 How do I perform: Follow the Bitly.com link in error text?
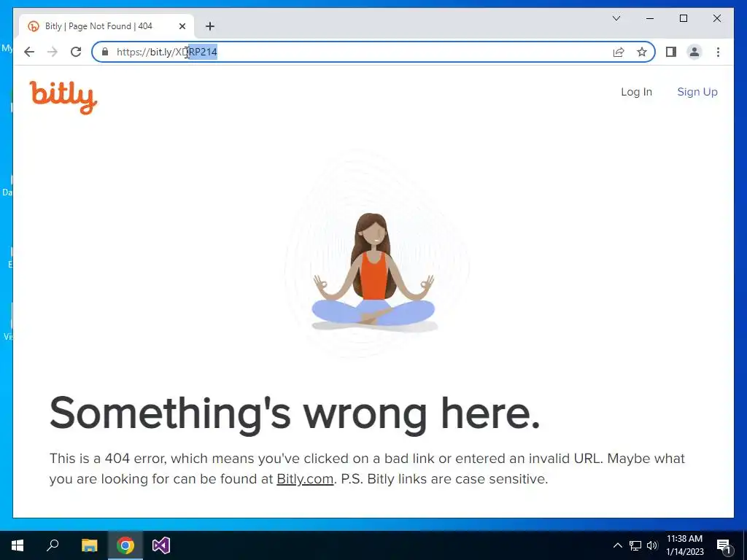[305, 479]
